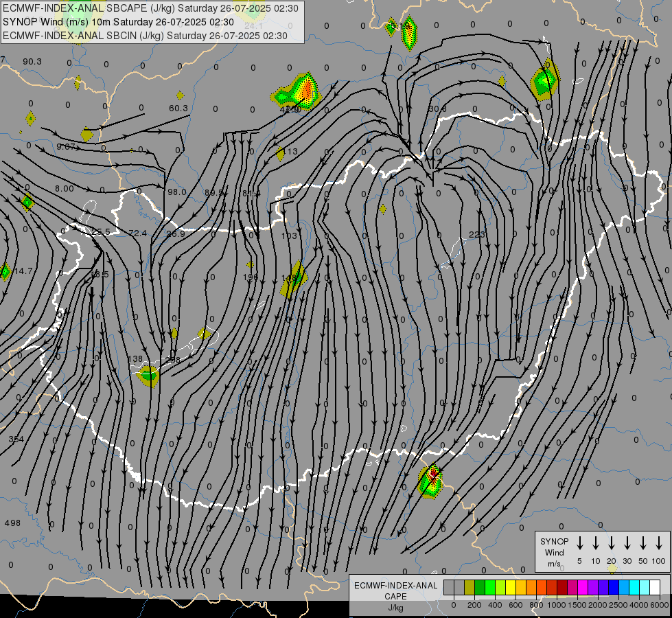Click the 8.00 value on the map
672x618 pixels.
(65, 189)
